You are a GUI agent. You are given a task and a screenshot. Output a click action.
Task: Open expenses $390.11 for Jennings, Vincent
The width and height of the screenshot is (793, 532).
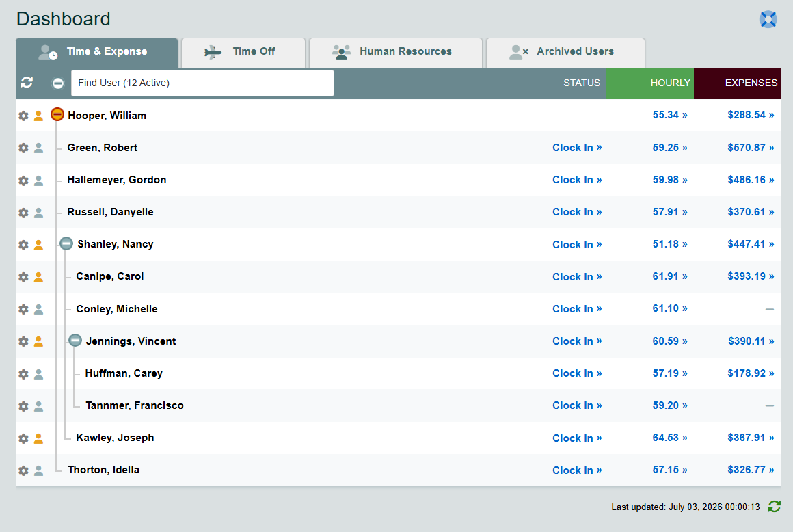tap(751, 341)
